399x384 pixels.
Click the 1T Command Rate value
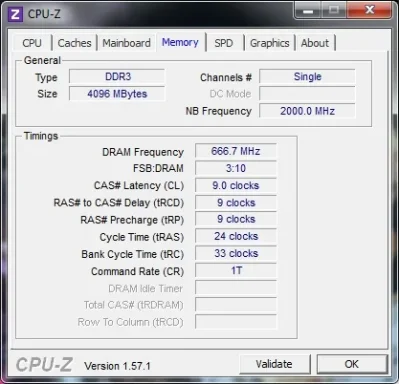tap(236, 270)
